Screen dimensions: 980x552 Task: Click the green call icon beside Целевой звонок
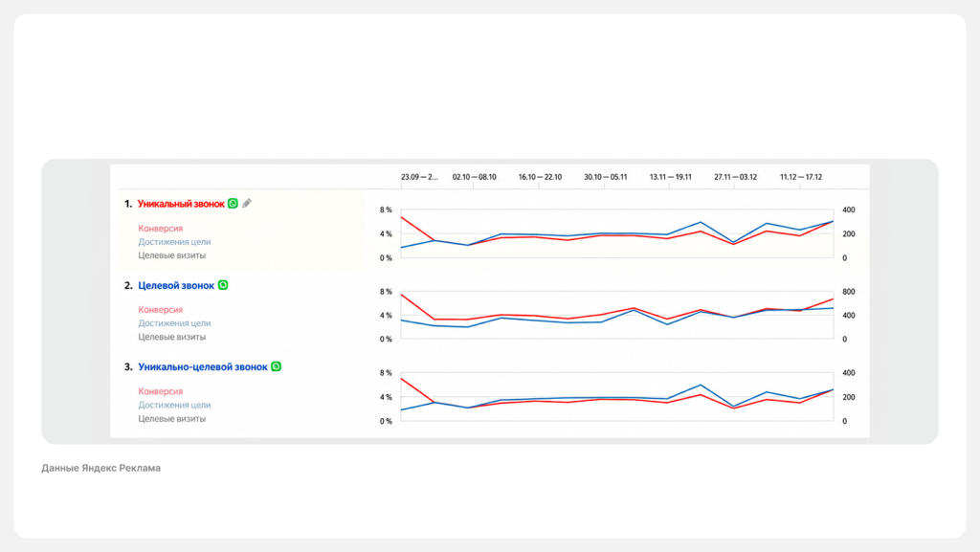coord(223,285)
